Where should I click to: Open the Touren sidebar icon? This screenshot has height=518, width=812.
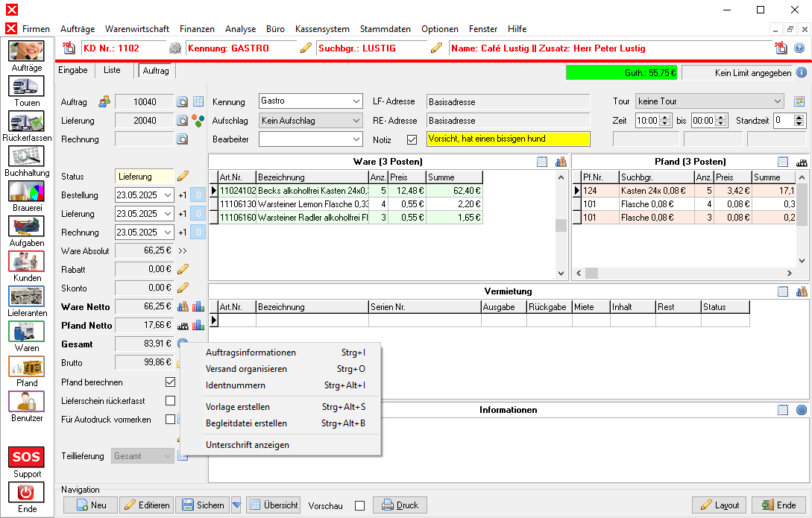(x=27, y=86)
